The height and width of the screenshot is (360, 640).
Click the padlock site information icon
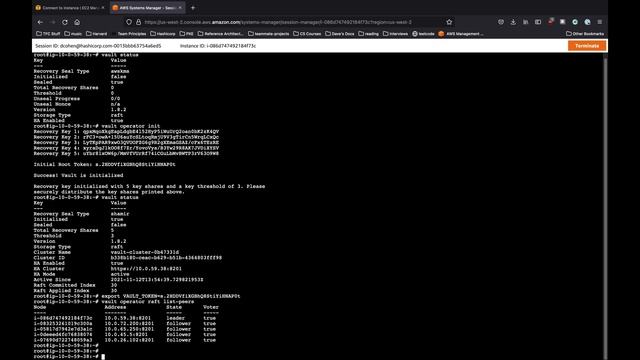click(x=138, y=22)
